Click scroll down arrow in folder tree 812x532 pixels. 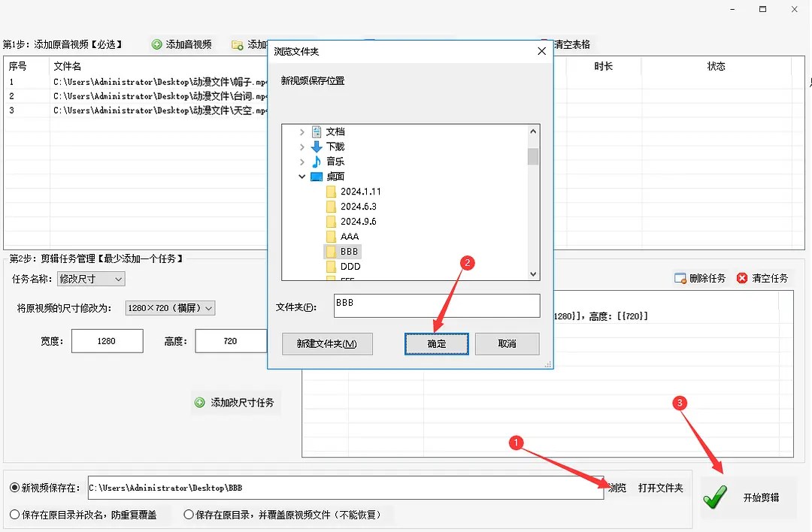[533, 274]
